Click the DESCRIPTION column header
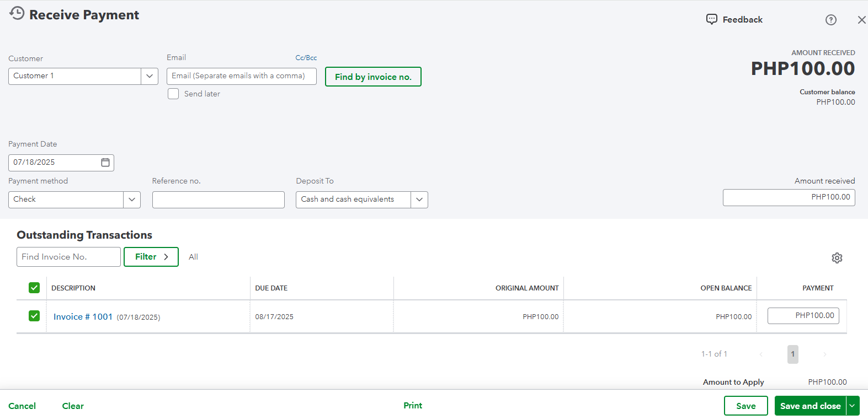The height and width of the screenshot is (420, 868). pyautogui.click(x=73, y=288)
